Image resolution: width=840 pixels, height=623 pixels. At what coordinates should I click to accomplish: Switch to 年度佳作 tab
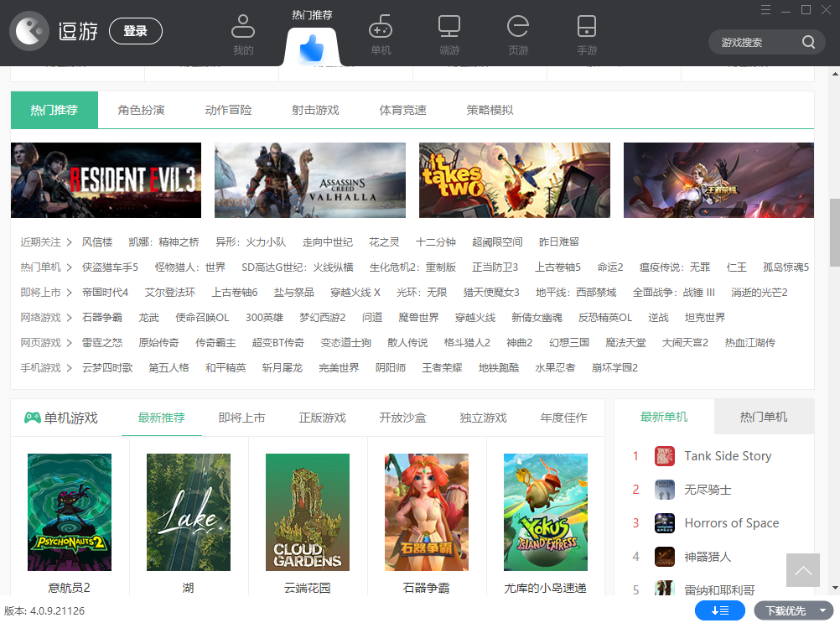[x=563, y=418]
